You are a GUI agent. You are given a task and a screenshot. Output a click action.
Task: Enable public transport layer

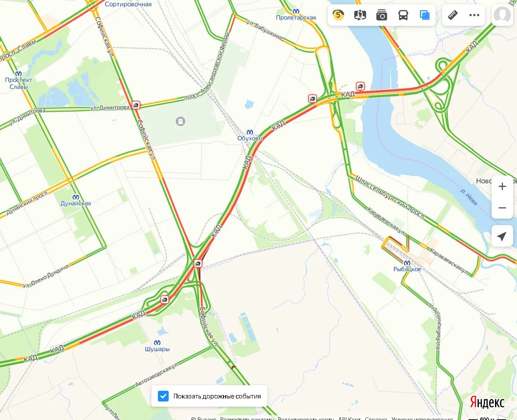pyautogui.click(x=403, y=15)
